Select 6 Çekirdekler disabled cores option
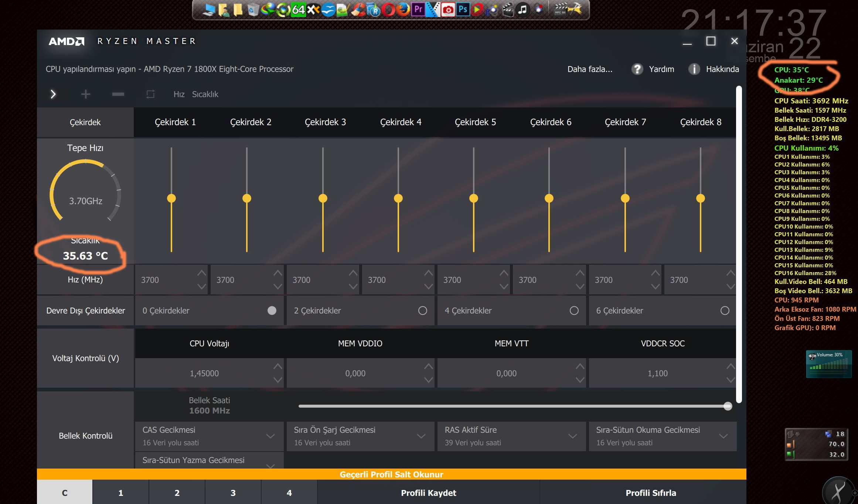Screen dimensions: 858x504 click(725, 311)
